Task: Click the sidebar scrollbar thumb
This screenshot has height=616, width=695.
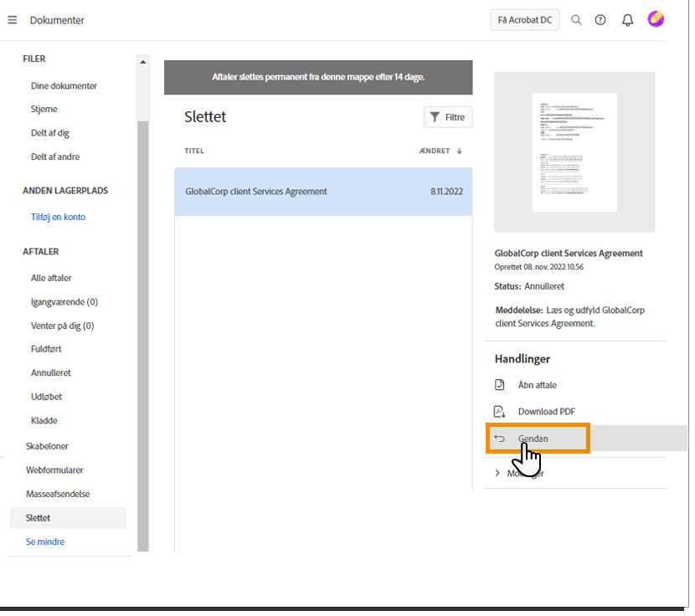Action: click(142, 336)
